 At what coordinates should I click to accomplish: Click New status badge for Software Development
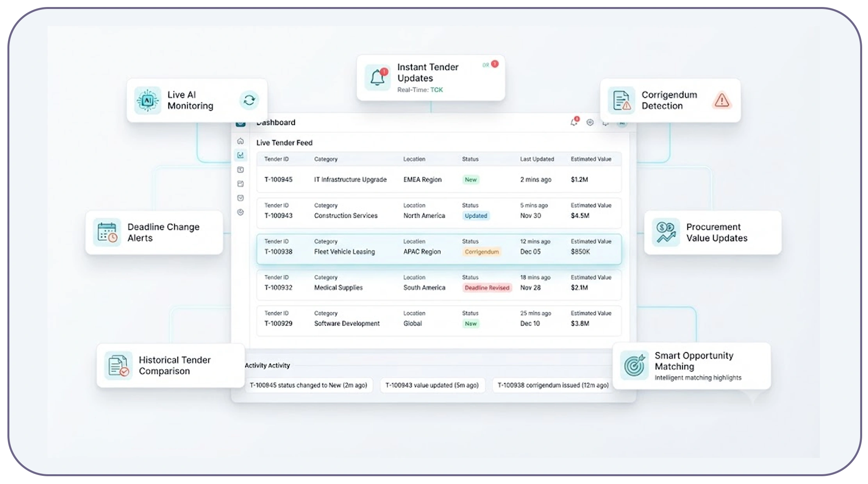tap(471, 324)
